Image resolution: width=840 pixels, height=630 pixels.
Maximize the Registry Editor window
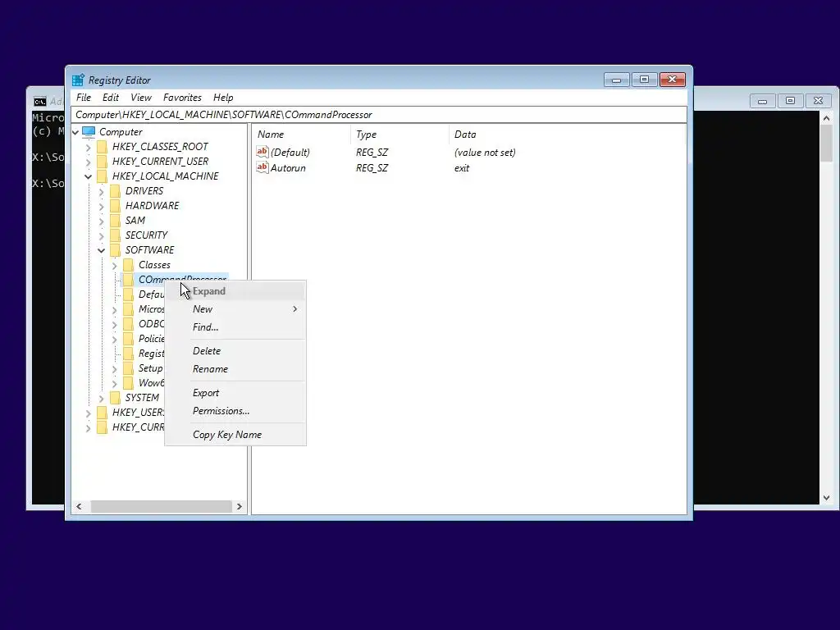(x=645, y=80)
